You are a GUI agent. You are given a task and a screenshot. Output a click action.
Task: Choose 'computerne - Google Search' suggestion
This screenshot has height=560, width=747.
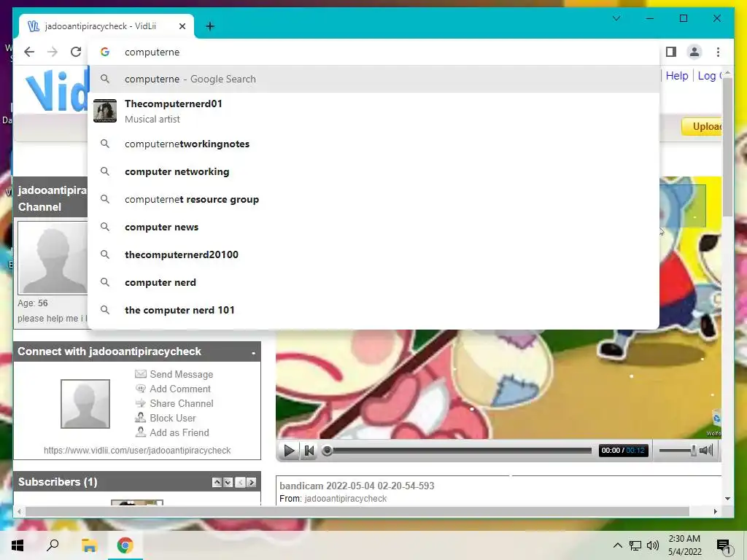[374, 79]
